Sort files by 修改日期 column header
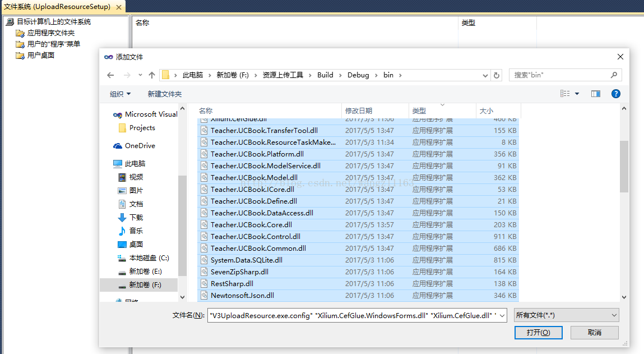The image size is (644, 354). point(375,111)
